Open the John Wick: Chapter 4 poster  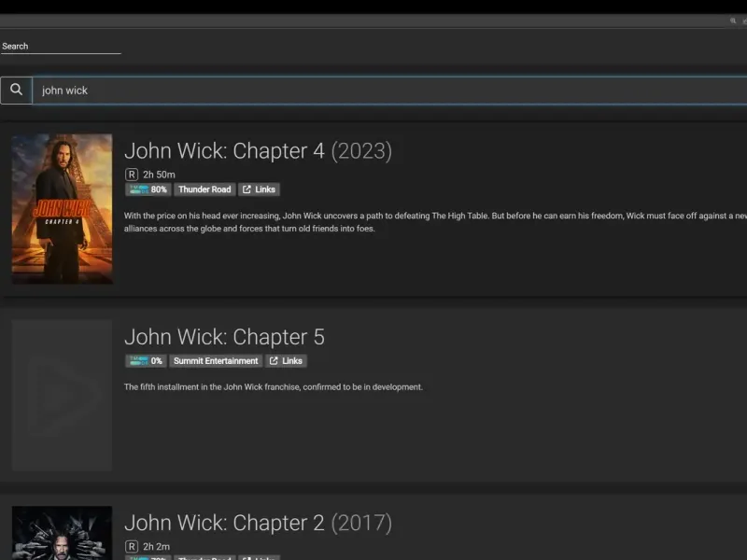pos(62,208)
